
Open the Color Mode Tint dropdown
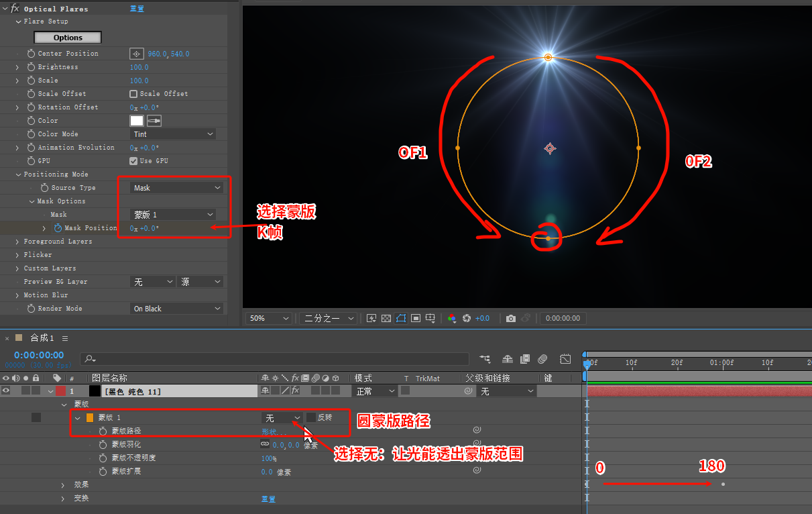point(173,134)
